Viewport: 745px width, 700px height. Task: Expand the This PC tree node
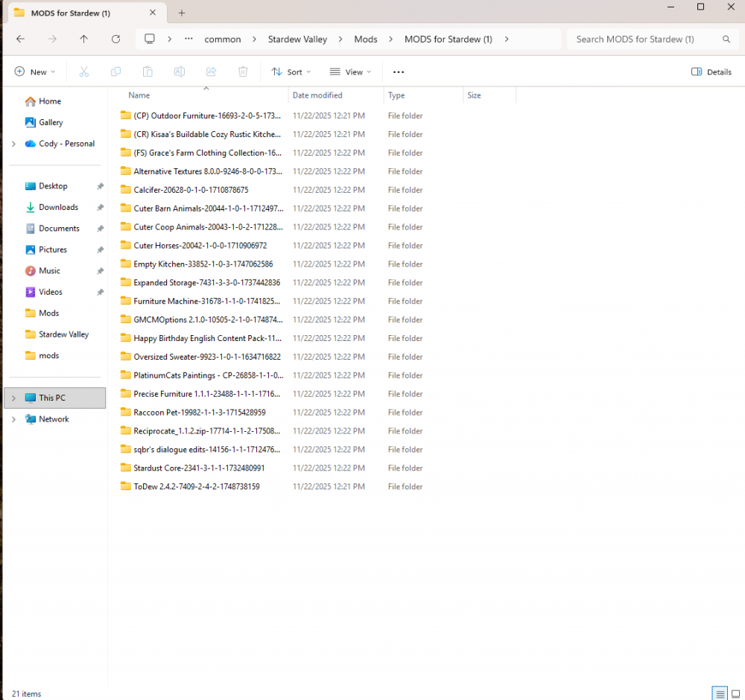(13, 398)
